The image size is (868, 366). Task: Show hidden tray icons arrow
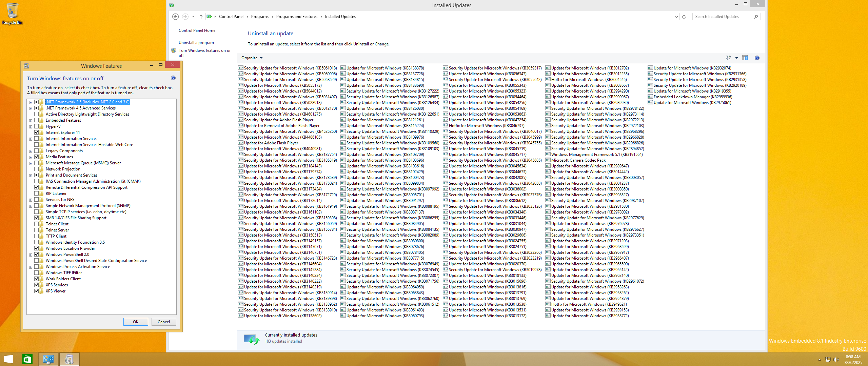click(820, 360)
